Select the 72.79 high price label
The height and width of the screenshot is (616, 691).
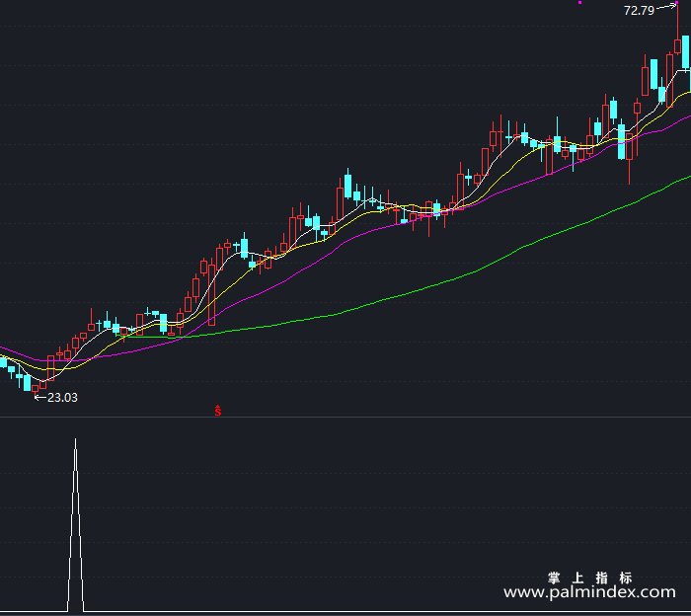tap(639, 11)
